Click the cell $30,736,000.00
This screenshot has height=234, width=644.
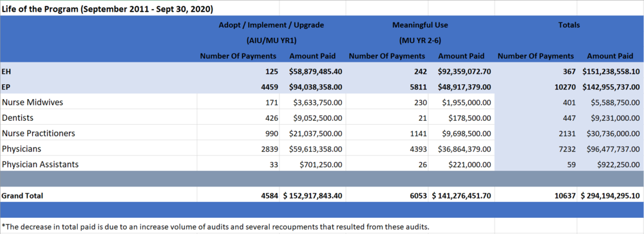click(613, 134)
